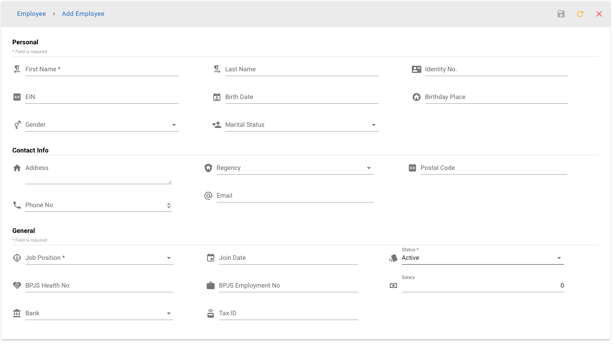The height and width of the screenshot is (364, 613).
Task: Open the Regency dropdown list
Action: [295, 168]
